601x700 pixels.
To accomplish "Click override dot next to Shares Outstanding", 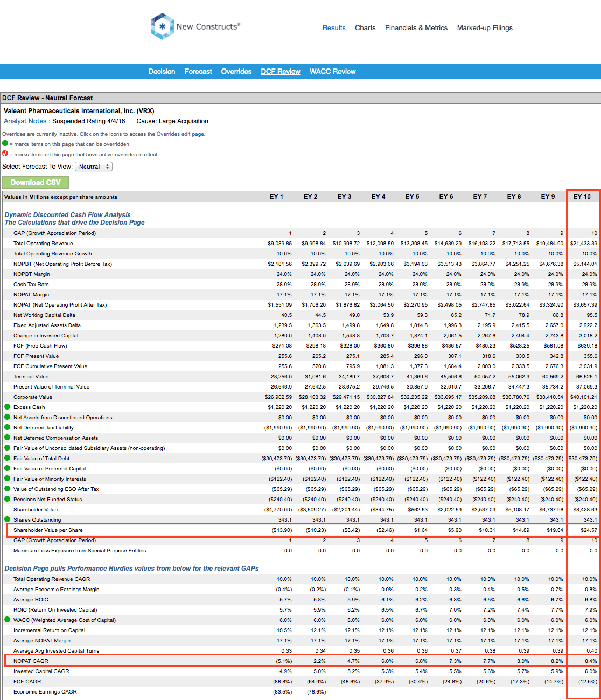I will pos(8,519).
